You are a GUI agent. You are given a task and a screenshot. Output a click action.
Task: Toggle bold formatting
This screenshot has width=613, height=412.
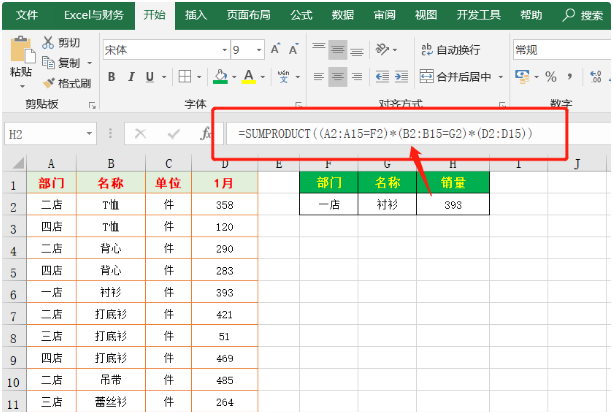point(111,77)
